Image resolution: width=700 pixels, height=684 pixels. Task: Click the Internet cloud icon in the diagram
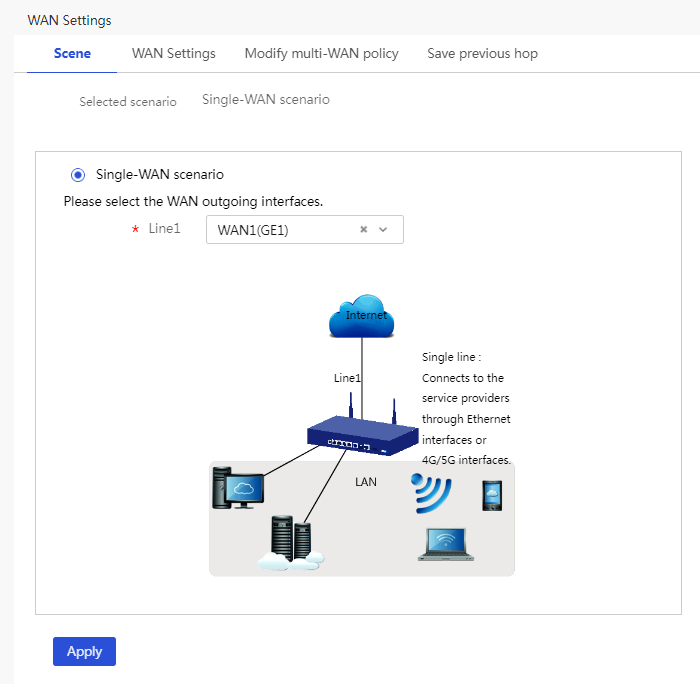(362, 316)
